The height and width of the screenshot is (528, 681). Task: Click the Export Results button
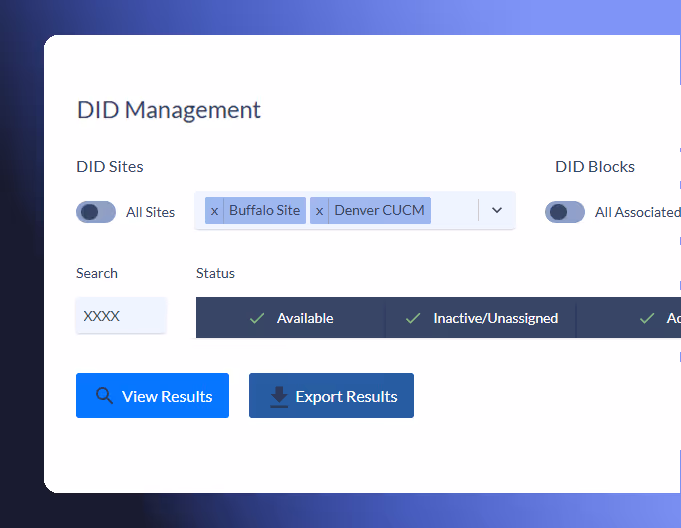pos(331,396)
